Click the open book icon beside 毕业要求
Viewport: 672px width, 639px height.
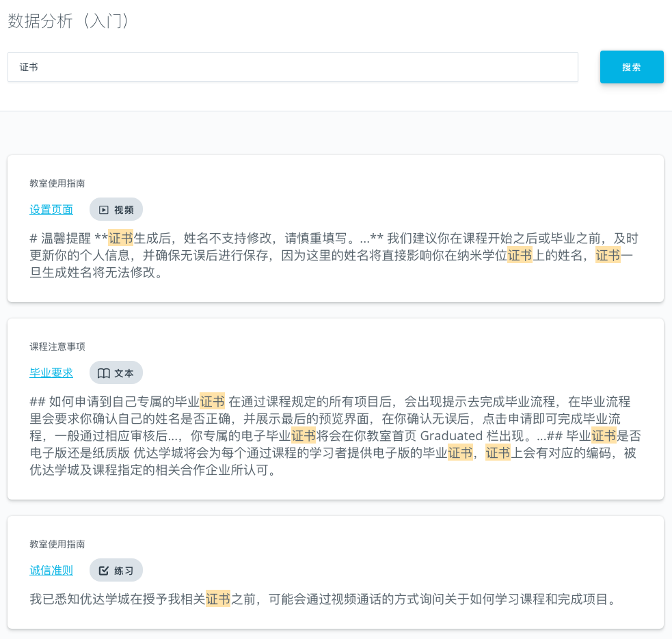tap(104, 373)
